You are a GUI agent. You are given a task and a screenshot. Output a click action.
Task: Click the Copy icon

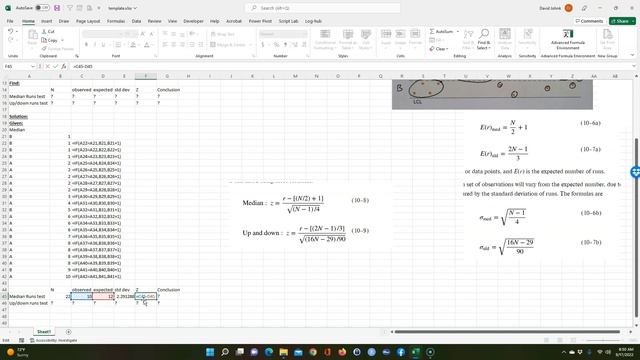point(44,40)
